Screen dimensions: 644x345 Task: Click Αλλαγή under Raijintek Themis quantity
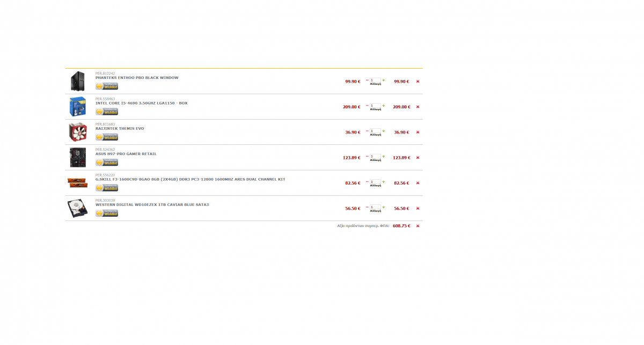376,135
